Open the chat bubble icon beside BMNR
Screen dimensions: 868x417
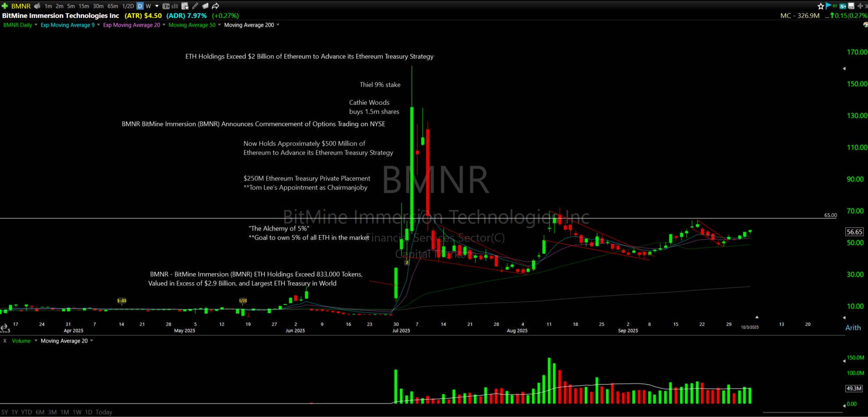[x=37, y=6]
